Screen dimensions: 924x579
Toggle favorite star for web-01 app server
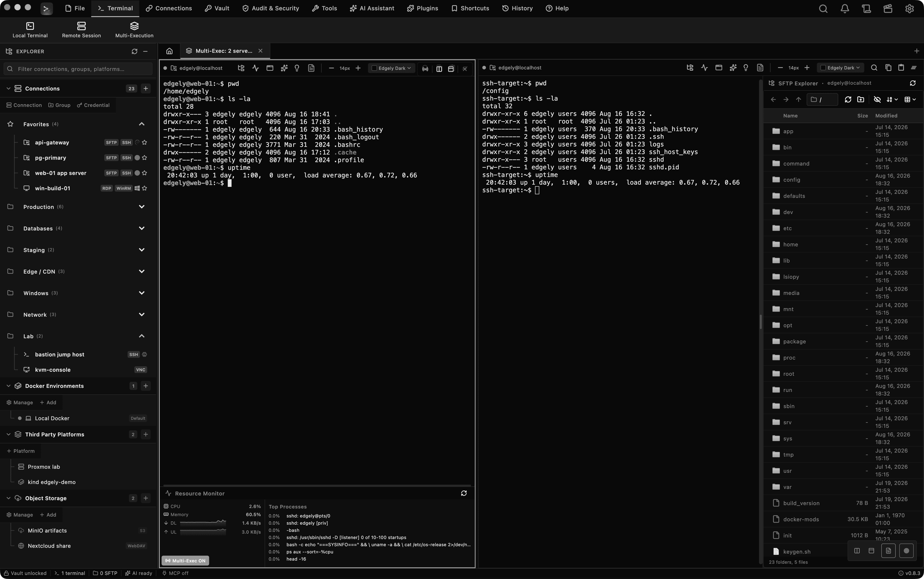[x=144, y=173]
